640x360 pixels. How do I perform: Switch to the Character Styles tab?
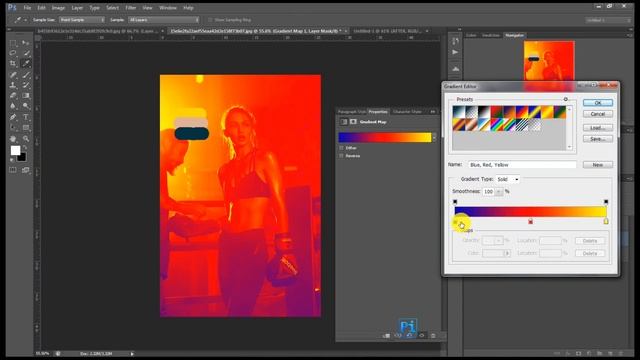point(407,111)
